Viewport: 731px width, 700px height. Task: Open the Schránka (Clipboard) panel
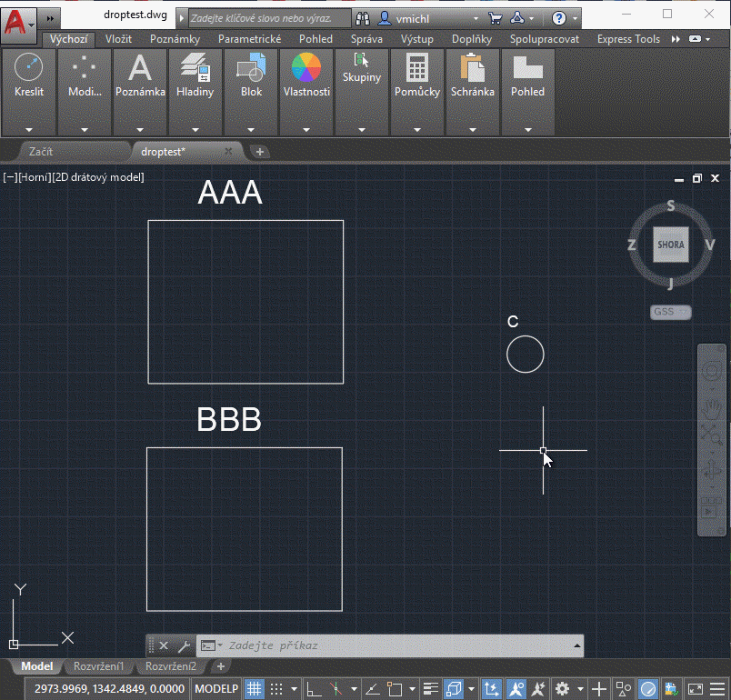coord(472,75)
